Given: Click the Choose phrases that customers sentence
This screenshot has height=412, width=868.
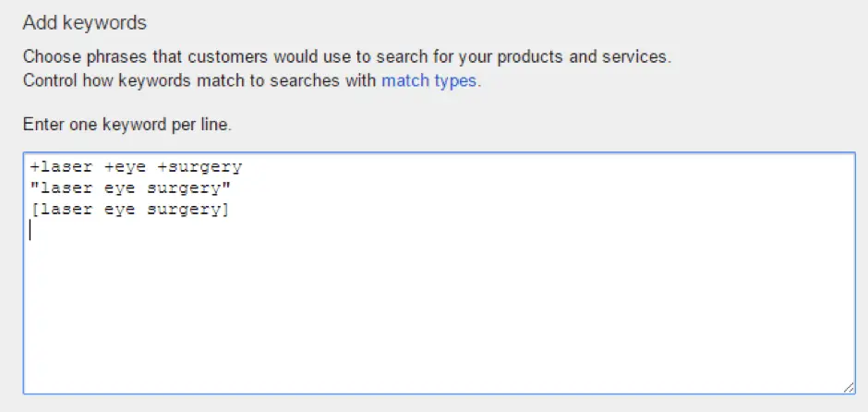Looking at the screenshot, I should pos(347,57).
